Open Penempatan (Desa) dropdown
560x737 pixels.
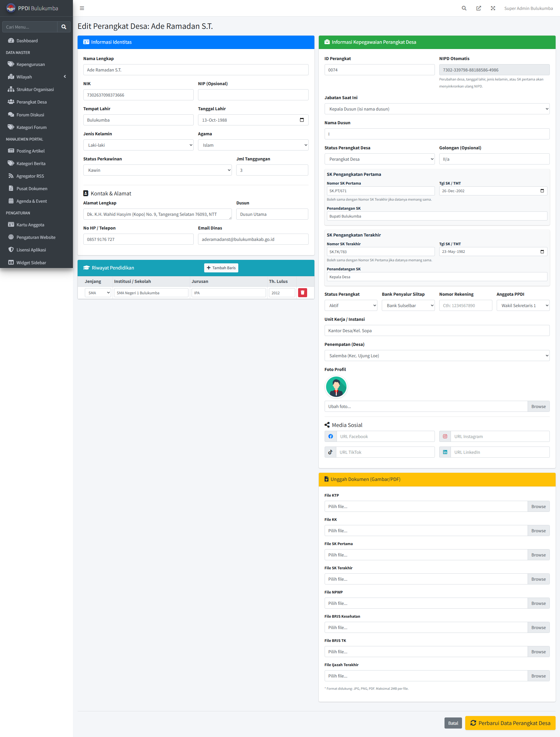click(x=437, y=356)
